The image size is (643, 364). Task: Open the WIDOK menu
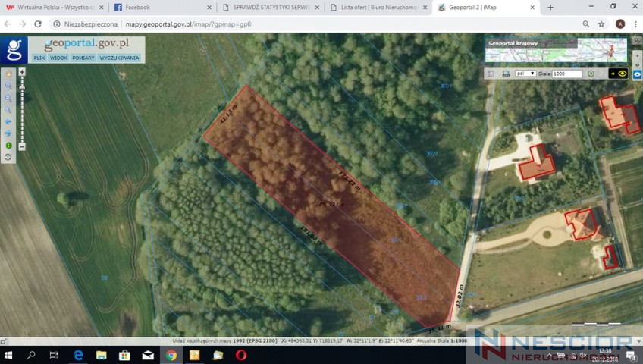click(x=58, y=58)
